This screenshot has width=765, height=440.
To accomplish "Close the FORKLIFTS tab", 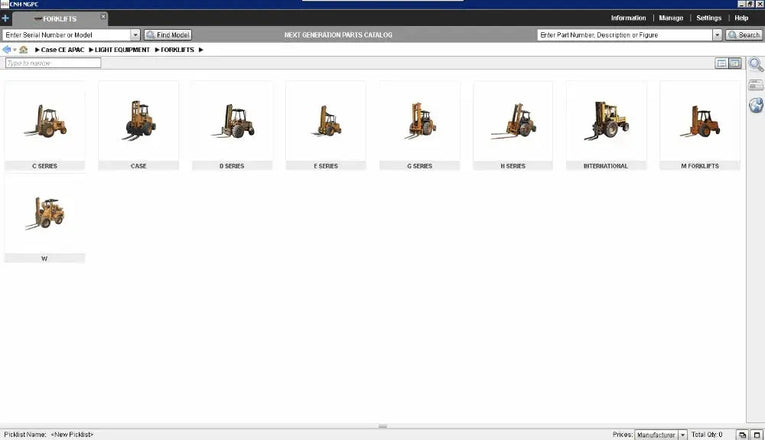I will [x=103, y=17].
